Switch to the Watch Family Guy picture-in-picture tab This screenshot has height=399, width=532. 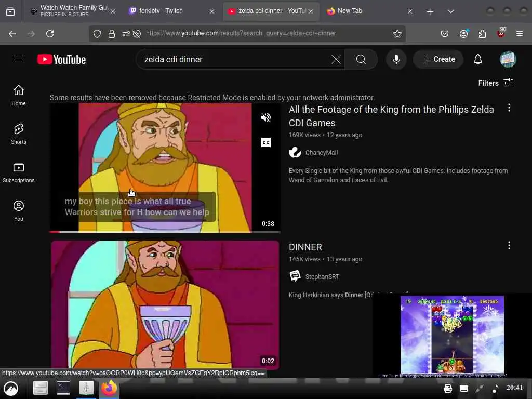tap(73, 11)
